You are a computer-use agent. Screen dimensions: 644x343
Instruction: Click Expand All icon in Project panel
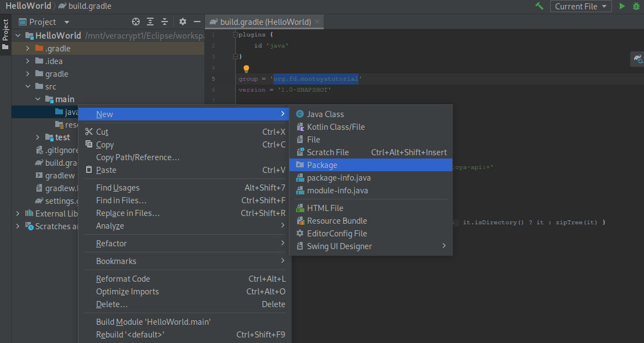click(x=150, y=22)
